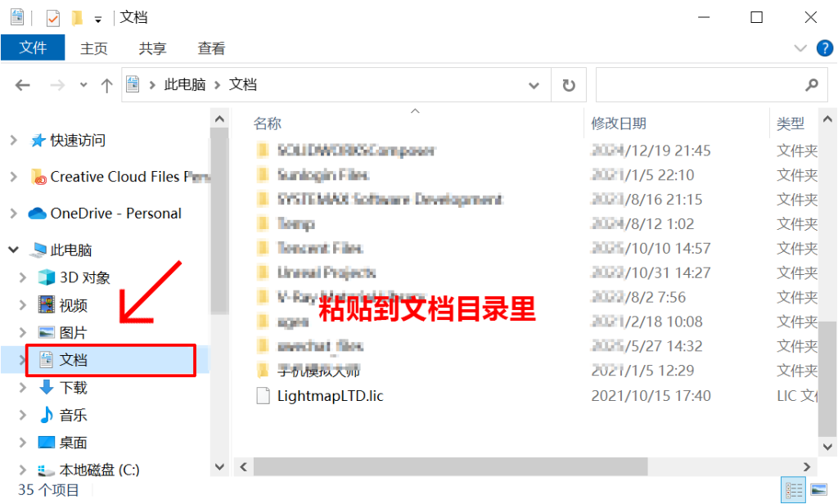Image resolution: width=838 pixels, height=504 pixels.
Task: Sort by the 修改日期 column header
Action: click(x=619, y=124)
